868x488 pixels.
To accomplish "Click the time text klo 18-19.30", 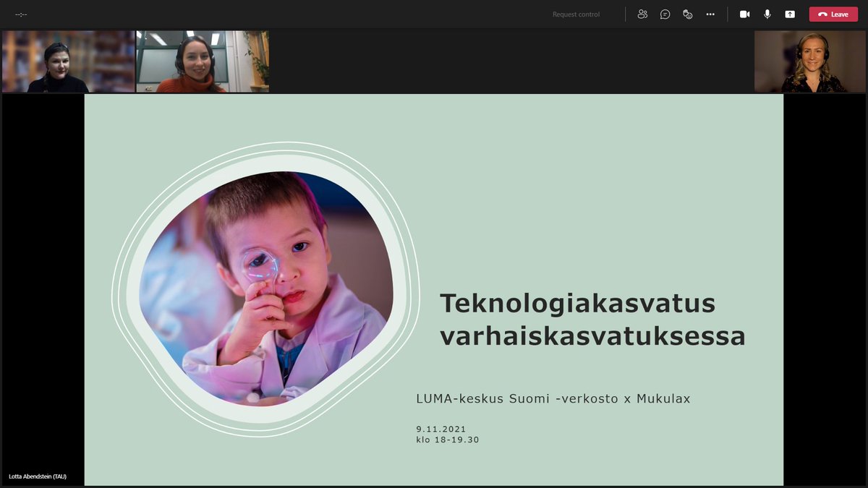I will [x=448, y=440].
